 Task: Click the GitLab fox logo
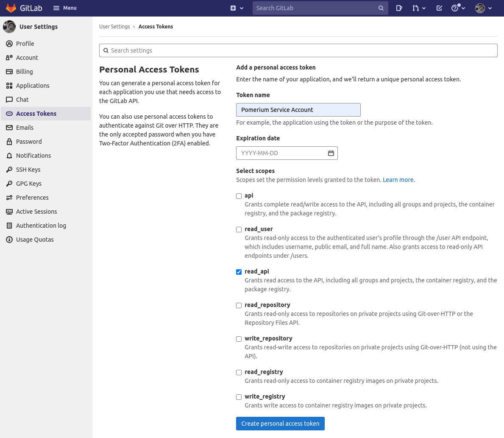click(x=11, y=8)
